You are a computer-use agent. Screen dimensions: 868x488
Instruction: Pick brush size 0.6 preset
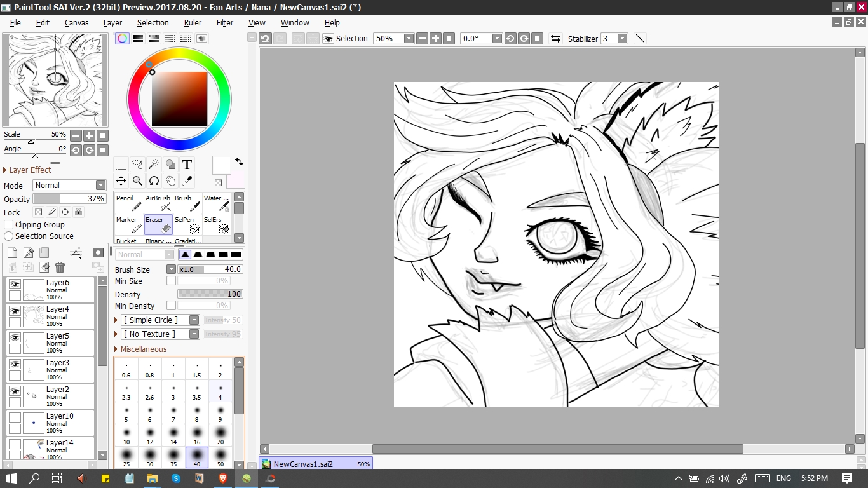point(126,369)
